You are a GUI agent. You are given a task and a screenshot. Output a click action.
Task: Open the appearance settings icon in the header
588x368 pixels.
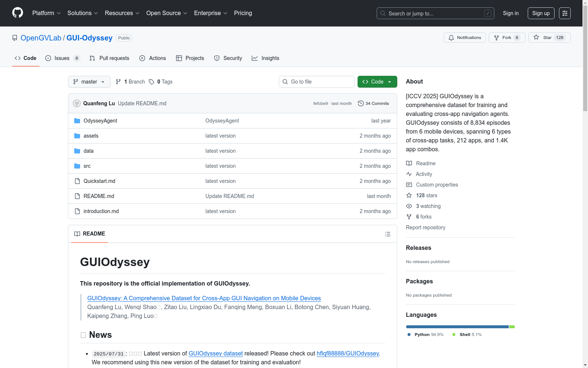coord(565,13)
